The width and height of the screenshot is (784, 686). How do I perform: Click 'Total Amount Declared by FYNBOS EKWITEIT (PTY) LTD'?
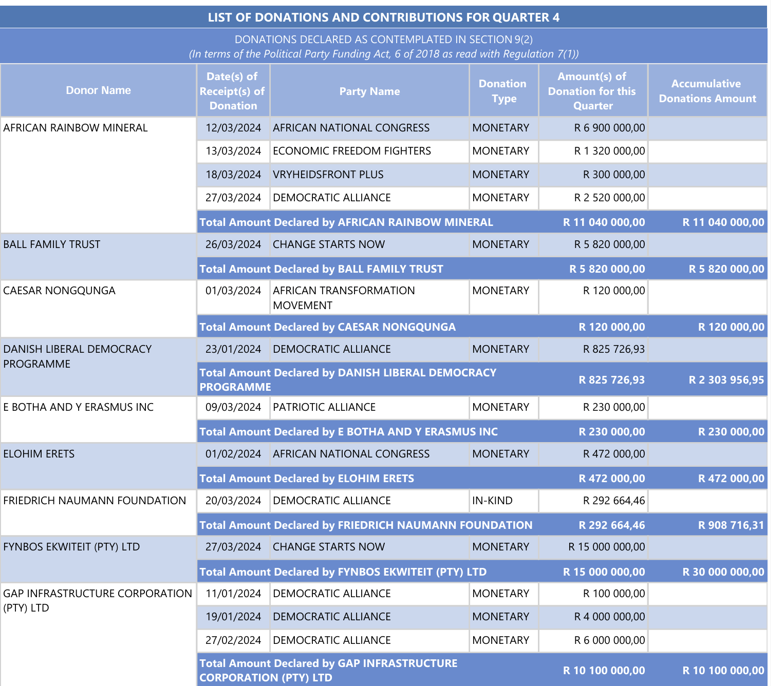343,572
